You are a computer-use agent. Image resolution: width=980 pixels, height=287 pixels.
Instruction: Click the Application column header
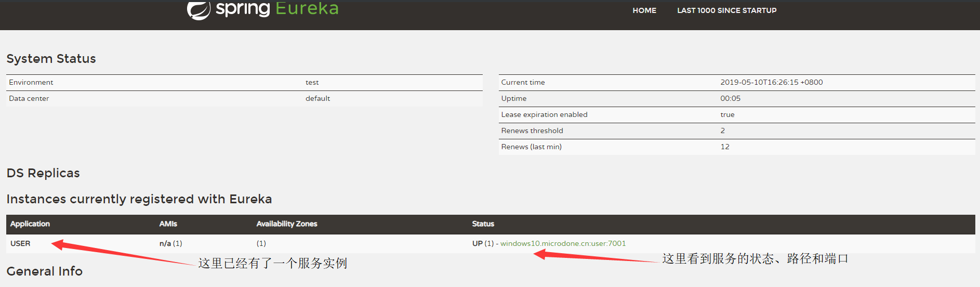(30, 224)
